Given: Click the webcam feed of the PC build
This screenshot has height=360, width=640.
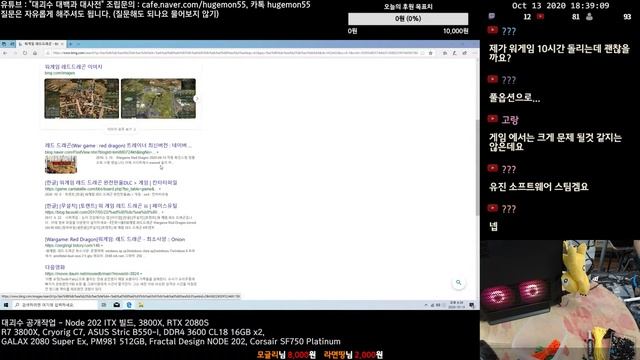Looking at the screenshot, I should [560, 300].
